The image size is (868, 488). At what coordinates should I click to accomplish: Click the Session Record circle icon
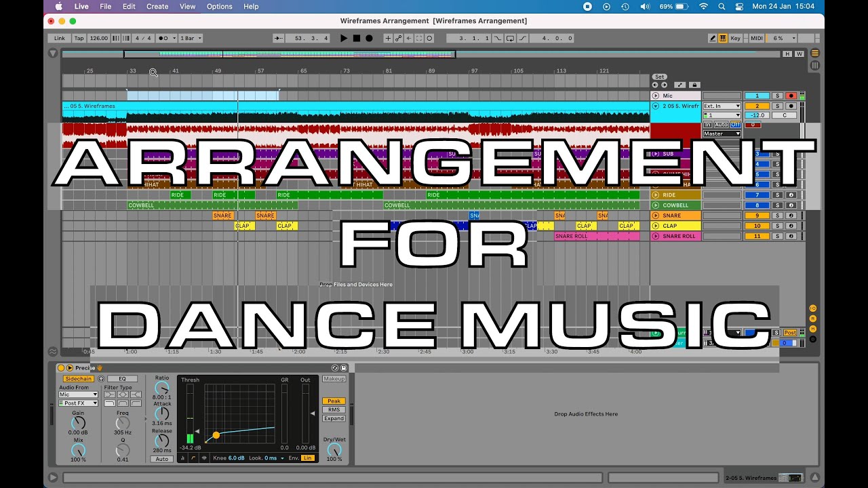click(429, 39)
